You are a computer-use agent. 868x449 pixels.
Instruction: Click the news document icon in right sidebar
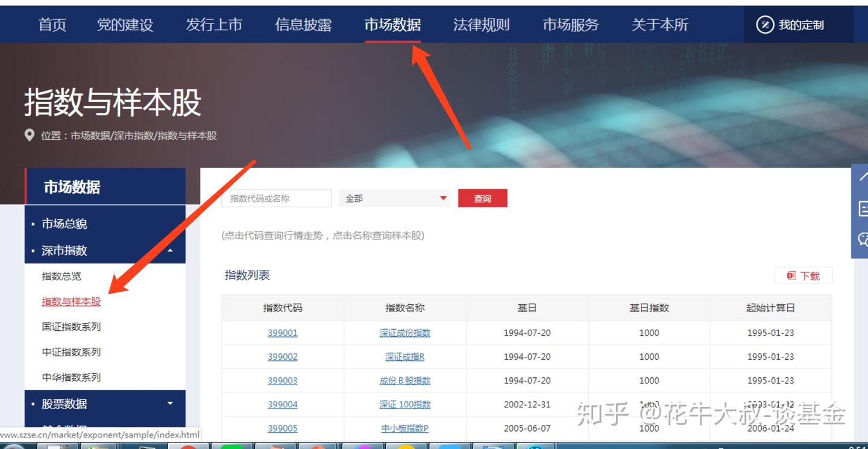pos(863,208)
